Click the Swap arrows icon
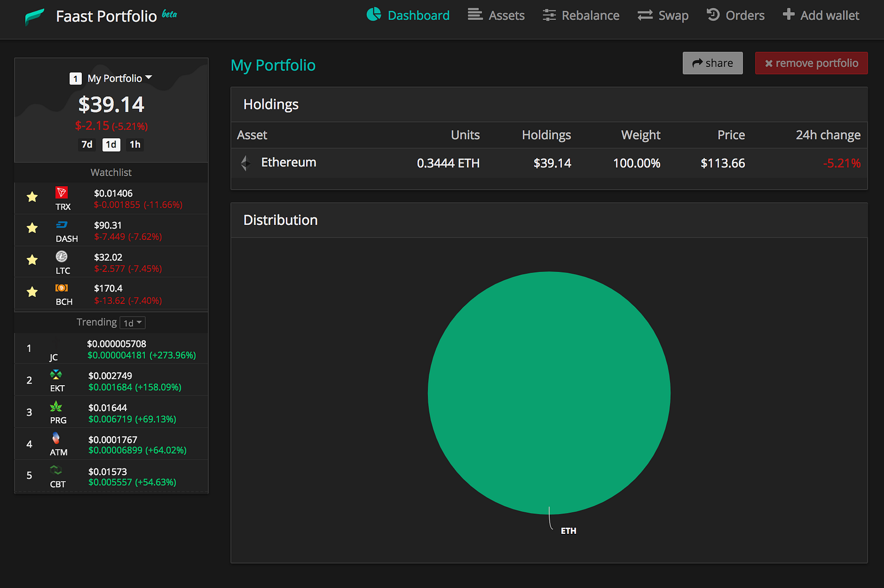Image resolution: width=884 pixels, height=588 pixels. (x=645, y=15)
